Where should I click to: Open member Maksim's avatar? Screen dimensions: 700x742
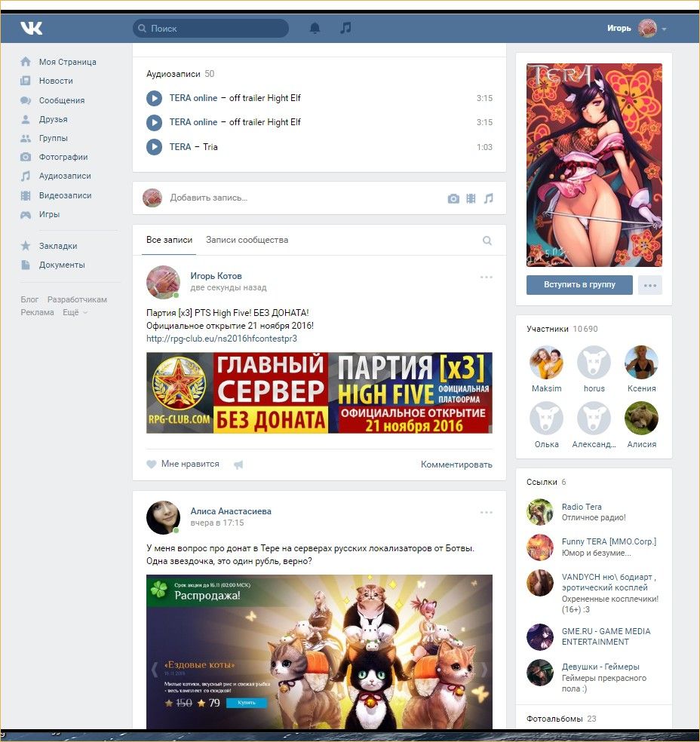click(546, 363)
